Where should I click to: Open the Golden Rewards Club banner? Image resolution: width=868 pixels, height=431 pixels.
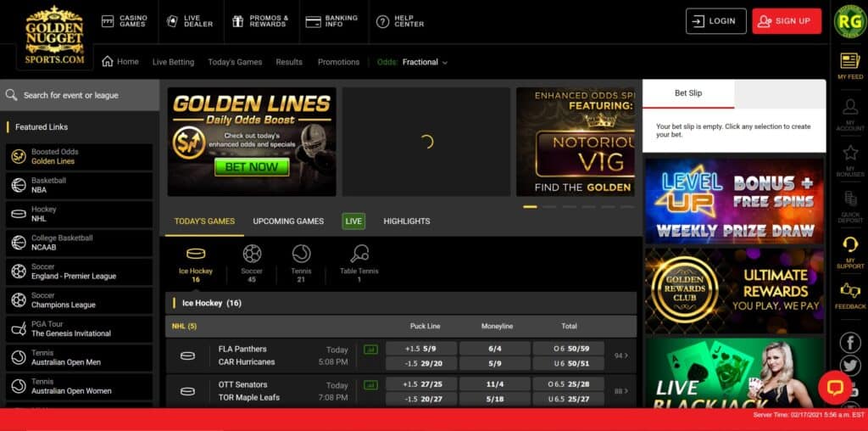[734, 291]
